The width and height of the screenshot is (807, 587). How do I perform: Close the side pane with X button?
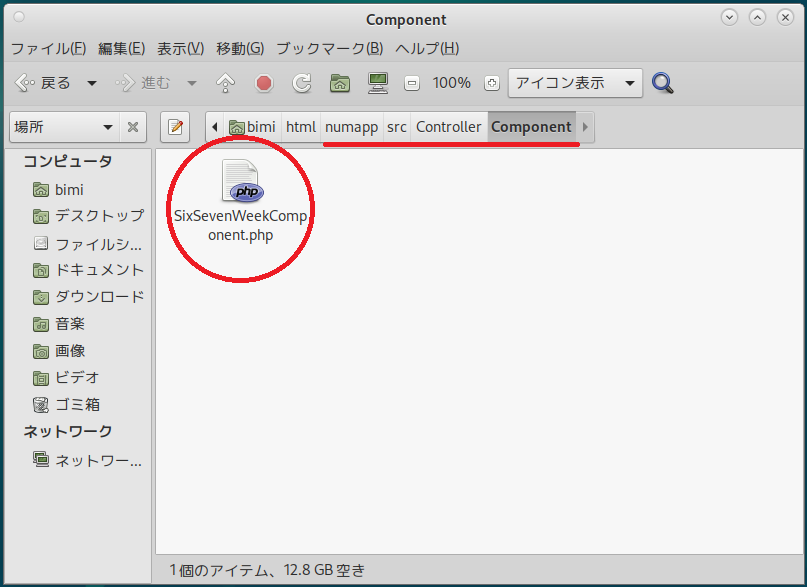[x=133, y=127]
